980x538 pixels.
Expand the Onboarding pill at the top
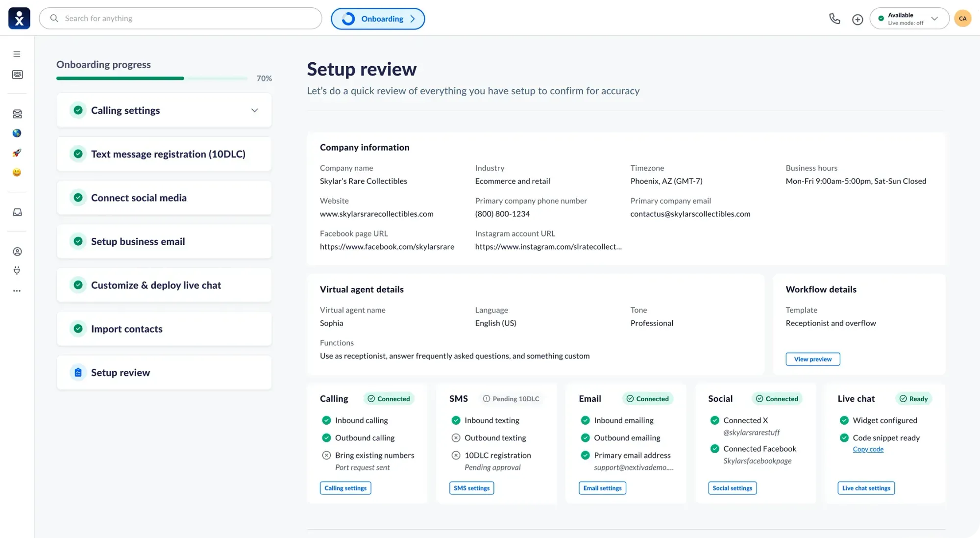[378, 18]
